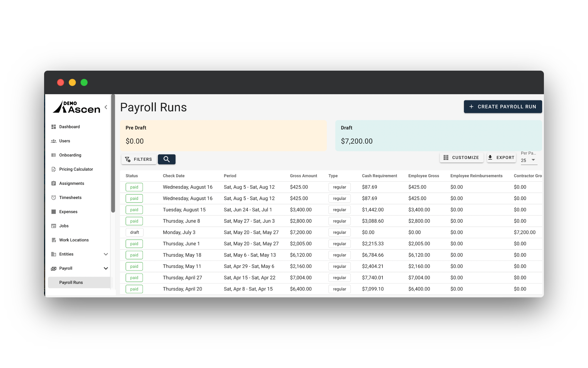Collapse the Payroll menu chevron
This screenshot has height=368, width=588.
click(106, 268)
